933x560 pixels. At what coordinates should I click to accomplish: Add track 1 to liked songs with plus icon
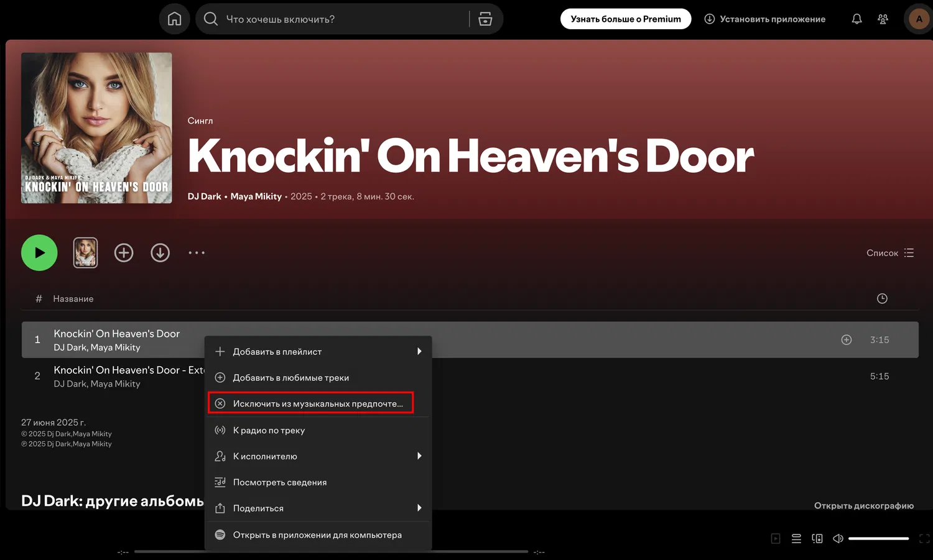[847, 340]
